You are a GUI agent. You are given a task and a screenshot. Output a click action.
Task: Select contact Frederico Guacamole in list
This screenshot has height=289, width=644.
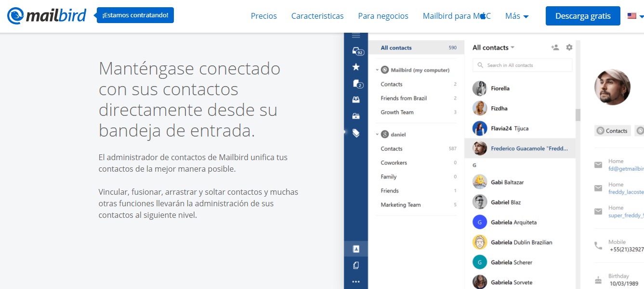(520, 148)
